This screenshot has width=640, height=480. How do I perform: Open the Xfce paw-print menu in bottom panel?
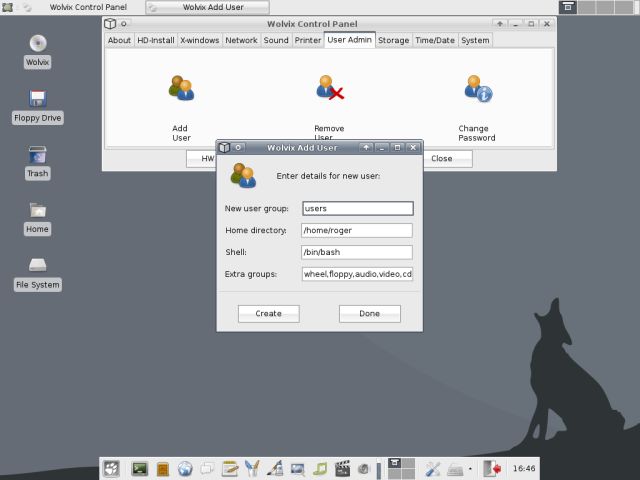[111, 469]
